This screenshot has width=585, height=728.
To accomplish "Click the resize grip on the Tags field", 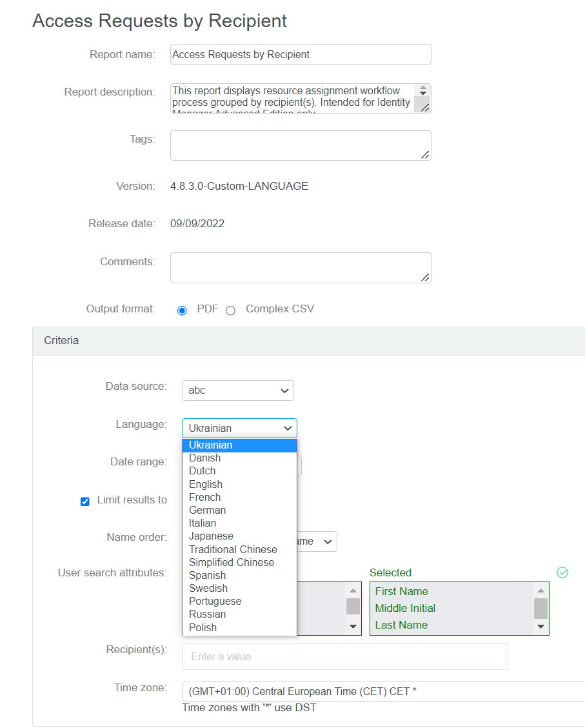I will tap(426, 155).
